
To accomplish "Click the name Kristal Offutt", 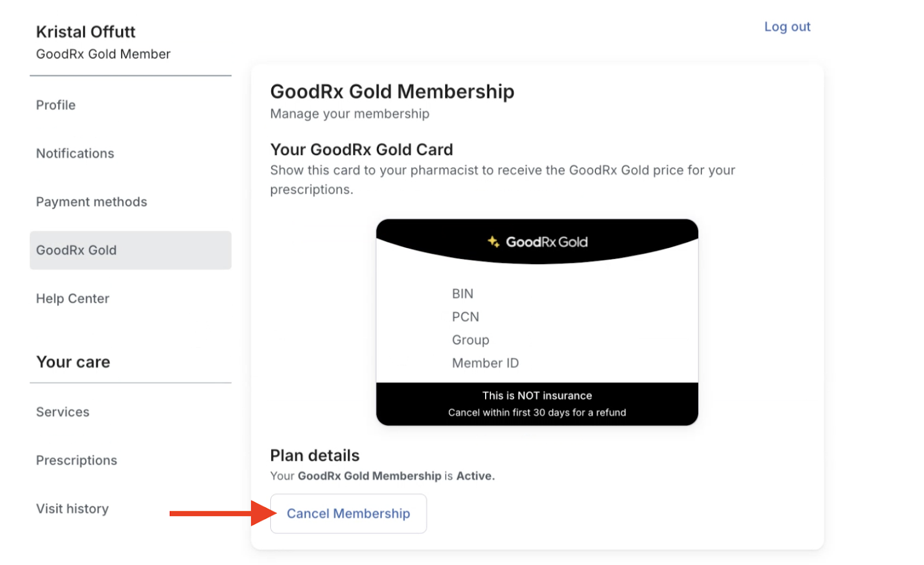I will coord(85,32).
